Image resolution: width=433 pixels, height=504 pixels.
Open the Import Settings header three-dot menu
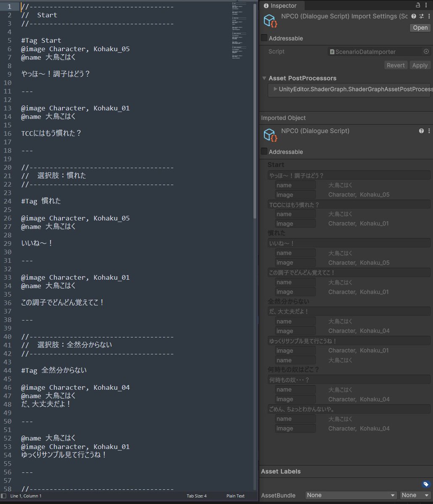tap(428, 16)
